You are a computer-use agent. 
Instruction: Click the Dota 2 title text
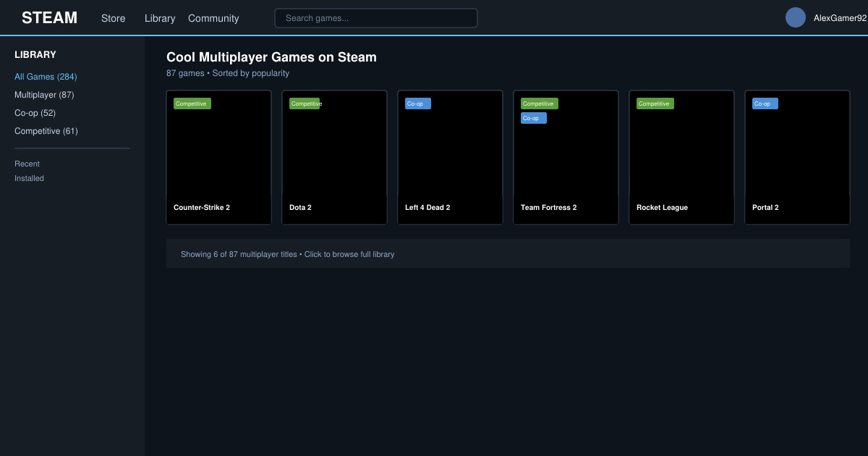pos(300,208)
